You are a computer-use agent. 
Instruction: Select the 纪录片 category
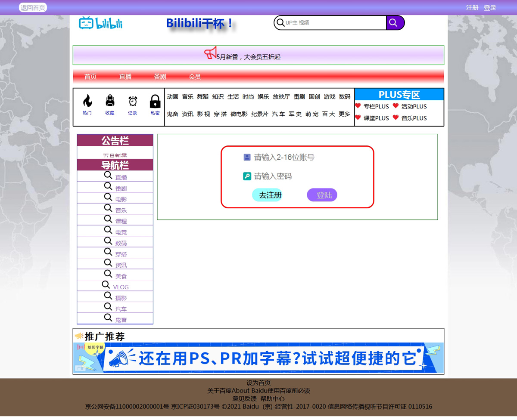point(260,114)
